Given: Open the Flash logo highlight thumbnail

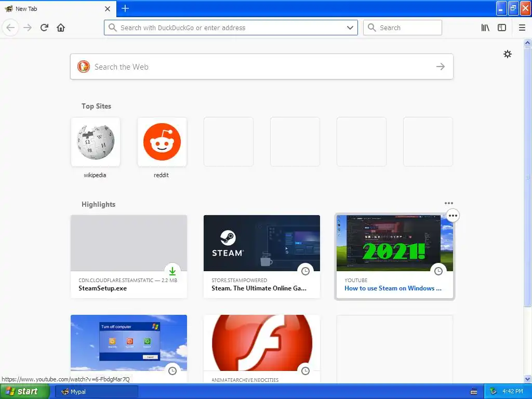Looking at the screenshot, I should [262, 343].
